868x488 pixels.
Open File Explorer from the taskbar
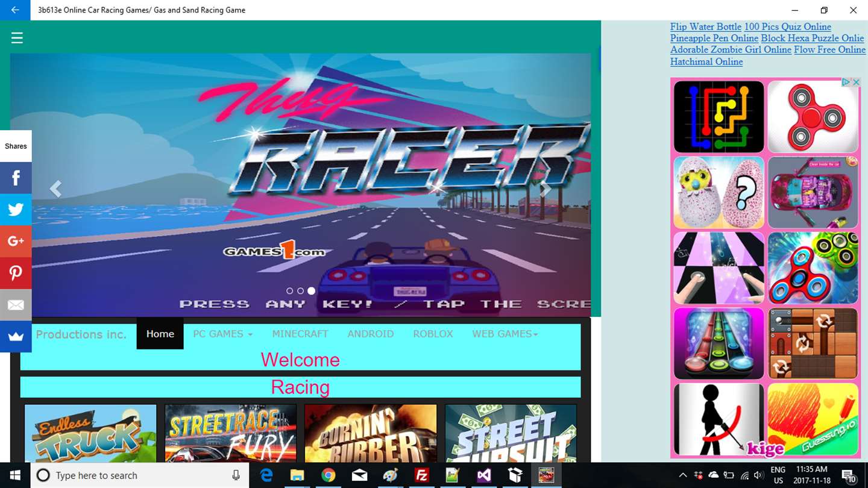297,475
